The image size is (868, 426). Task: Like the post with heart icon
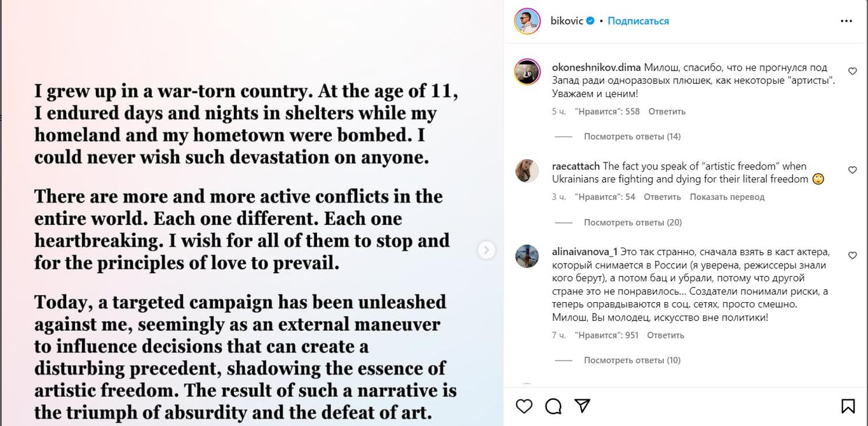[x=524, y=406]
